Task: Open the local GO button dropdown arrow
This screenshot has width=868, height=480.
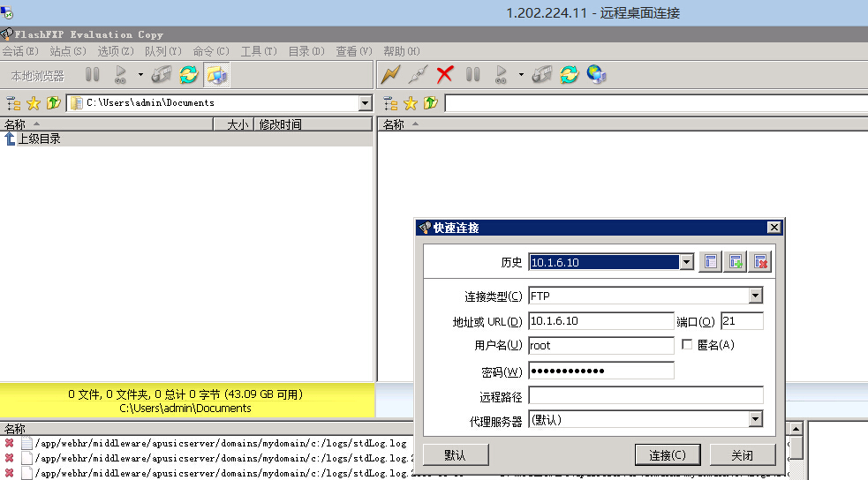Action: point(140,74)
